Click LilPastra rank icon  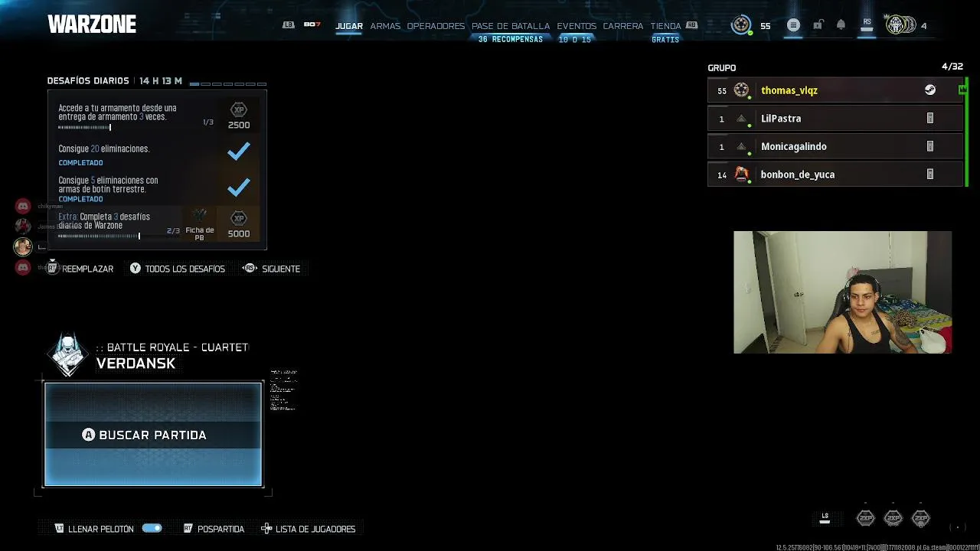741,119
